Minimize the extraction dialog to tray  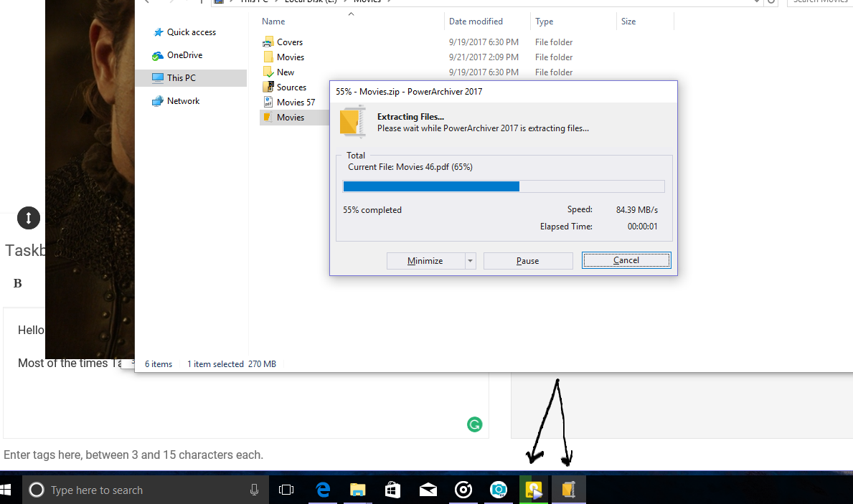pyautogui.click(x=425, y=261)
